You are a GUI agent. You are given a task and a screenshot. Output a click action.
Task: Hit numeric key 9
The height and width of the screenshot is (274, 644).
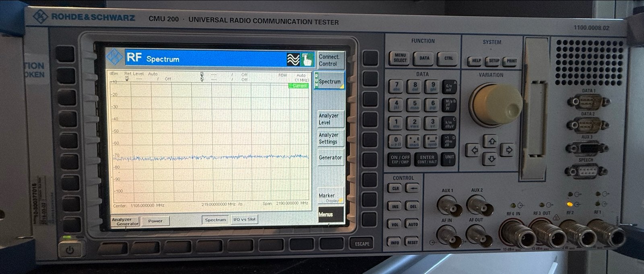tap(433, 87)
